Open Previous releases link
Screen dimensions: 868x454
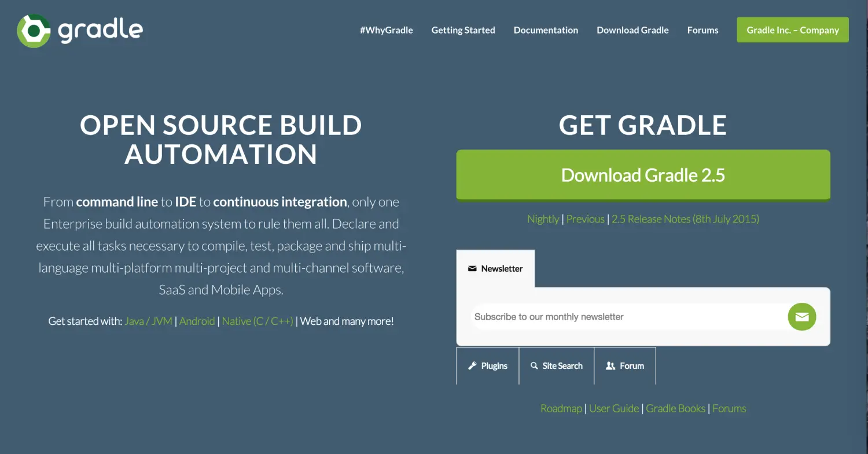click(585, 219)
